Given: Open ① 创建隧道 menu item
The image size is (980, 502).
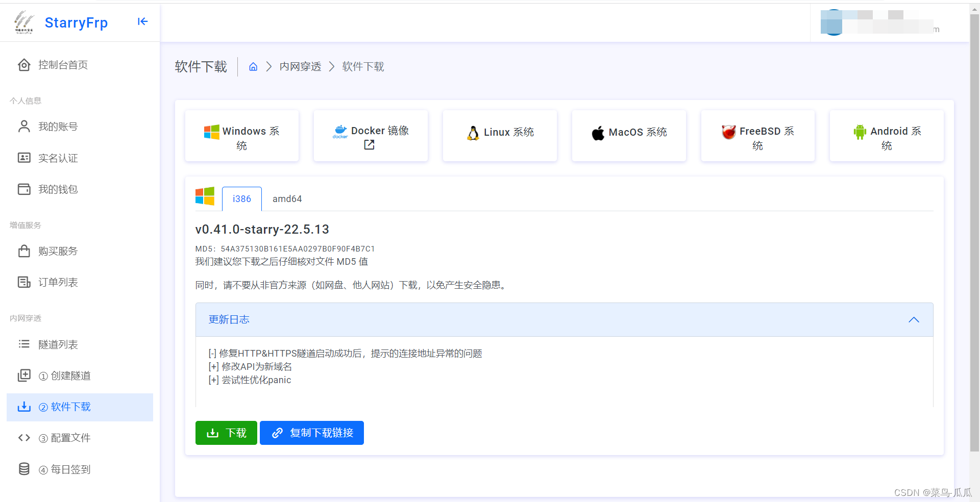Looking at the screenshot, I should pyautogui.click(x=80, y=375).
